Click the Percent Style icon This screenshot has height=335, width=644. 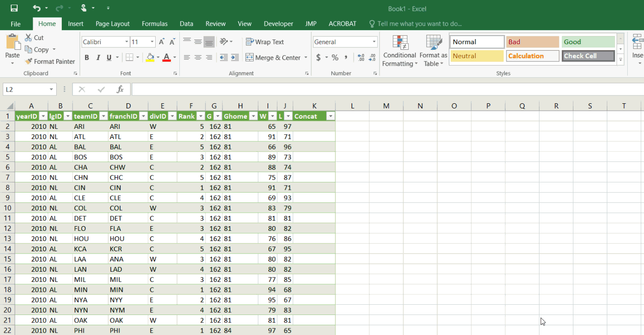click(335, 58)
